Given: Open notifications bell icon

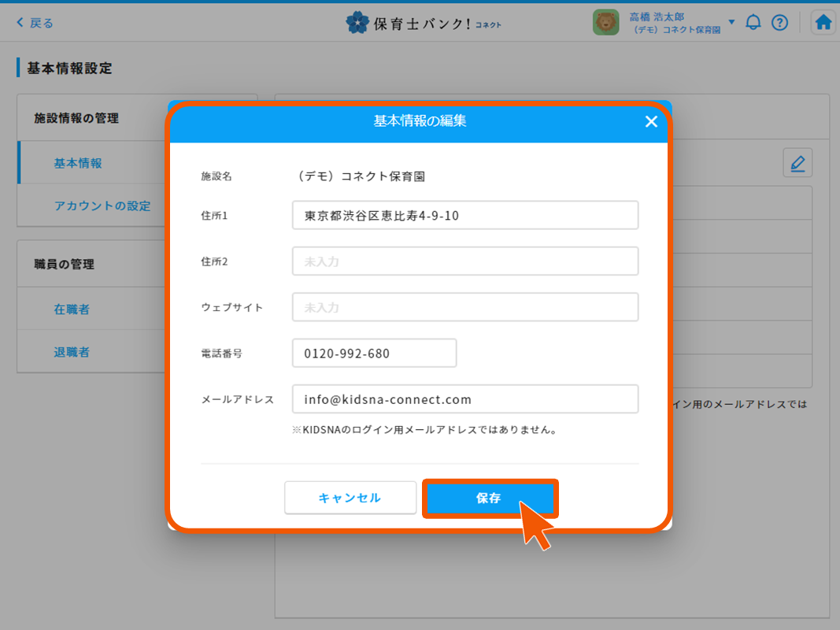Looking at the screenshot, I should (x=753, y=22).
